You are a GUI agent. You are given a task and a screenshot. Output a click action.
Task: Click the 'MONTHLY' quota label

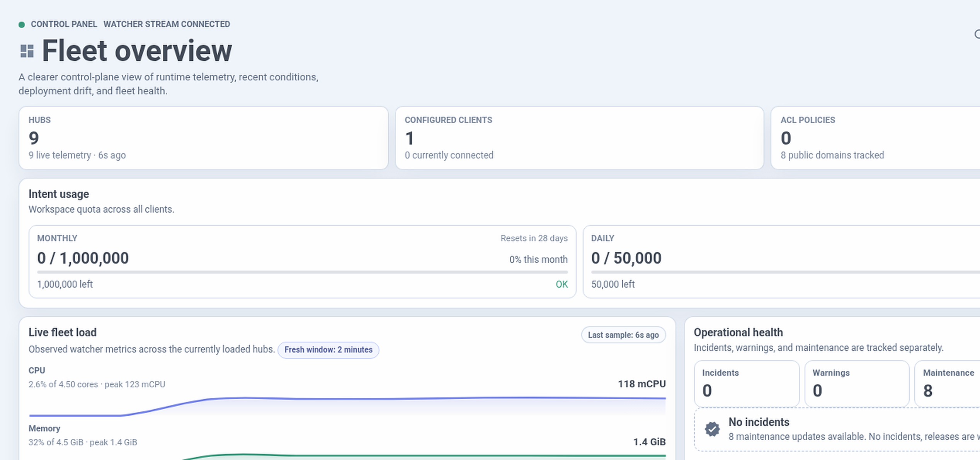tap(57, 238)
